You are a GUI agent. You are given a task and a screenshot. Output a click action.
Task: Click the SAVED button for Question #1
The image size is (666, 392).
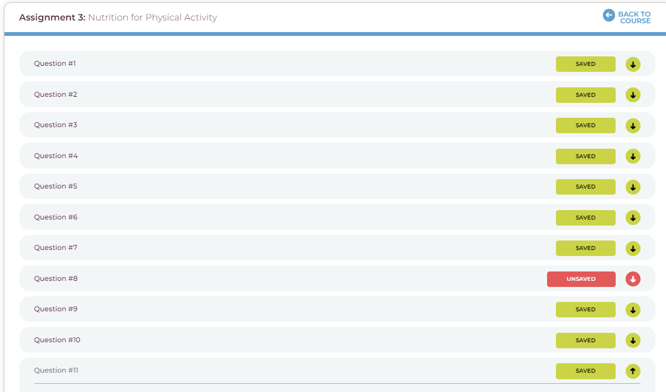tap(585, 64)
